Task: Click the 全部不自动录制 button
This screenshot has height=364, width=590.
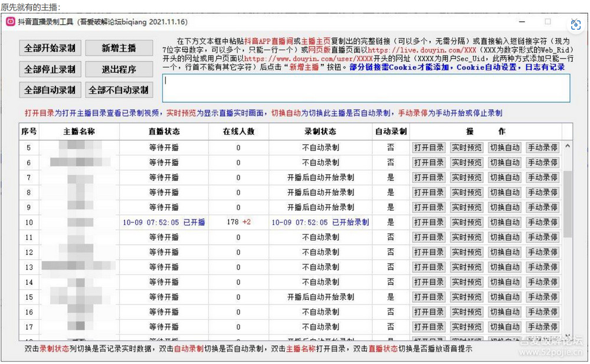Action: [119, 90]
